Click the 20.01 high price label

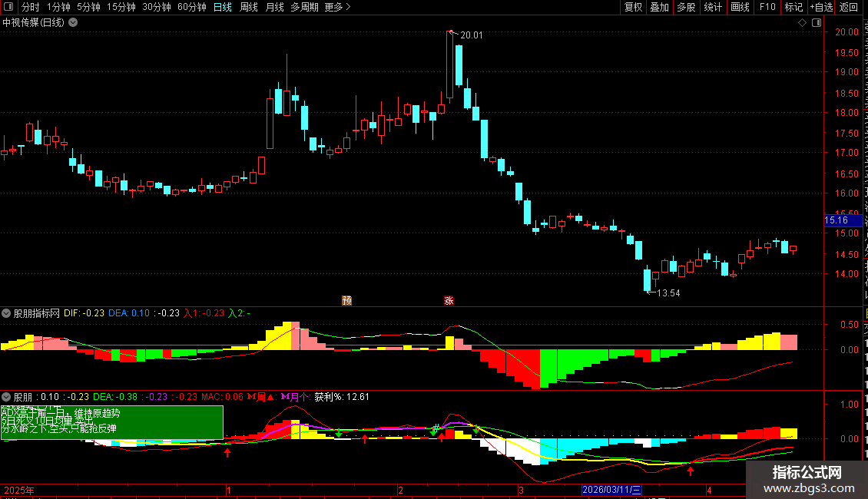[x=471, y=35]
